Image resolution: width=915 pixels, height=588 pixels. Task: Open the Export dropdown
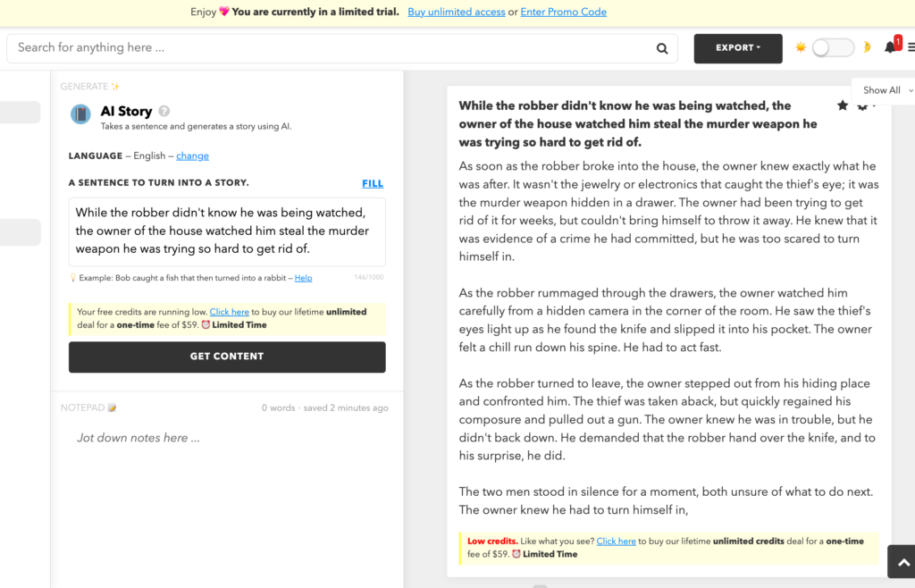click(x=737, y=48)
